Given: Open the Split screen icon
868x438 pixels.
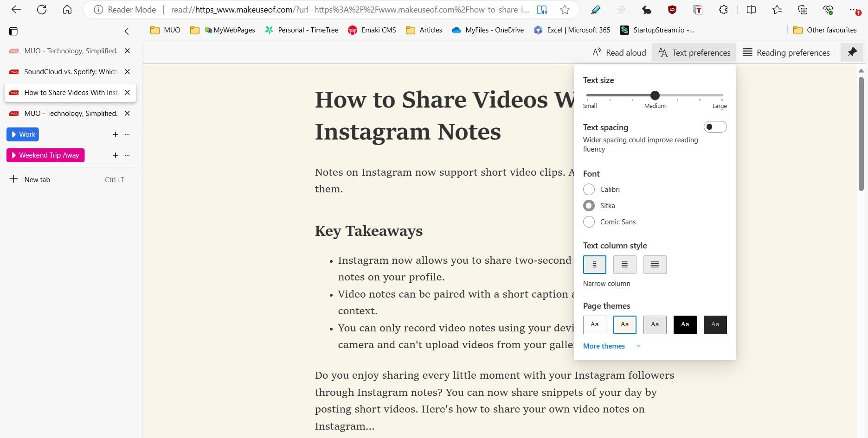Looking at the screenshot, I should click(x=751, y=9).
